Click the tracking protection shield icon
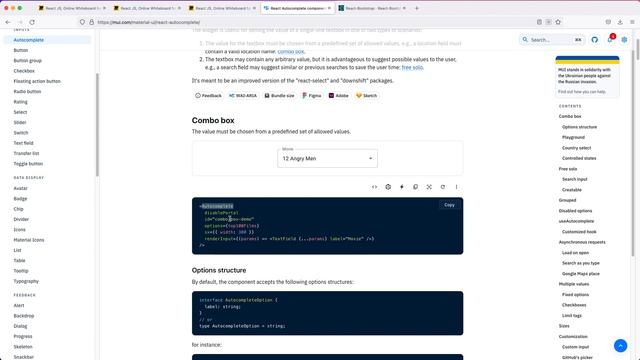The image size is (640, 360). (82, 22)
